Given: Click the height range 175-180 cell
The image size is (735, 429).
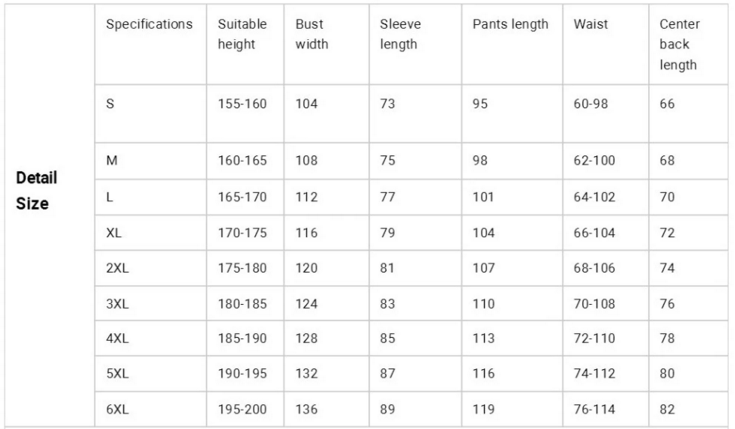Looking at the screenshot, I should pos(243,268).
